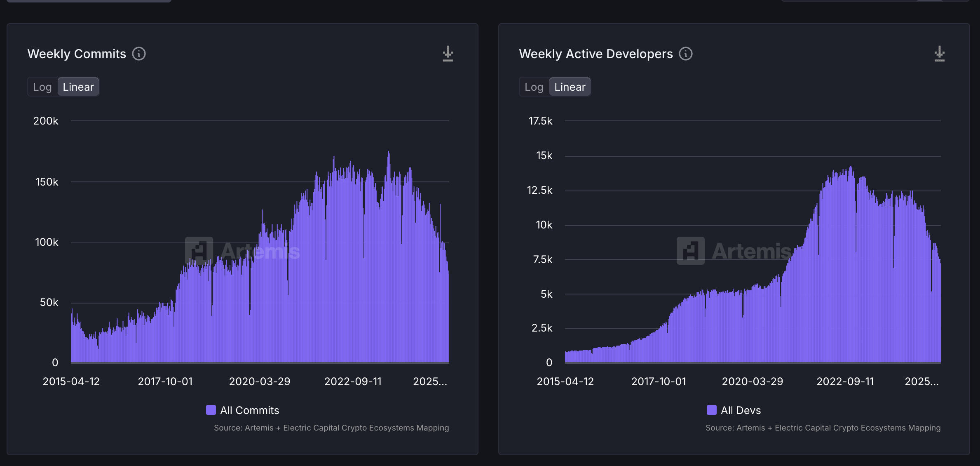980x466 pixels.
Task: Click the Artemis watermark logo in commits chart
Action: click(x=199, y=251)
